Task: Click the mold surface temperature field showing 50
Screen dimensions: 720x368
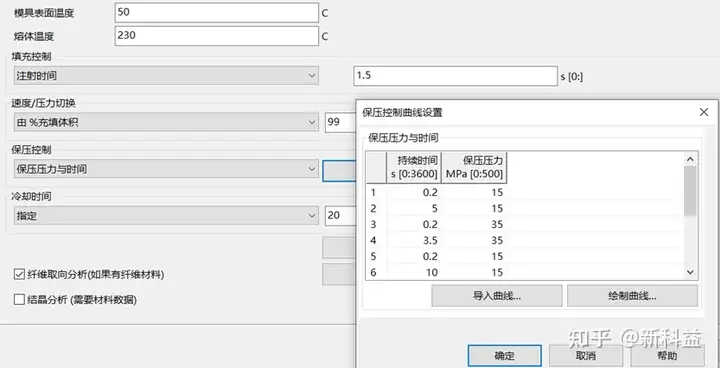Action: [216, 13]
